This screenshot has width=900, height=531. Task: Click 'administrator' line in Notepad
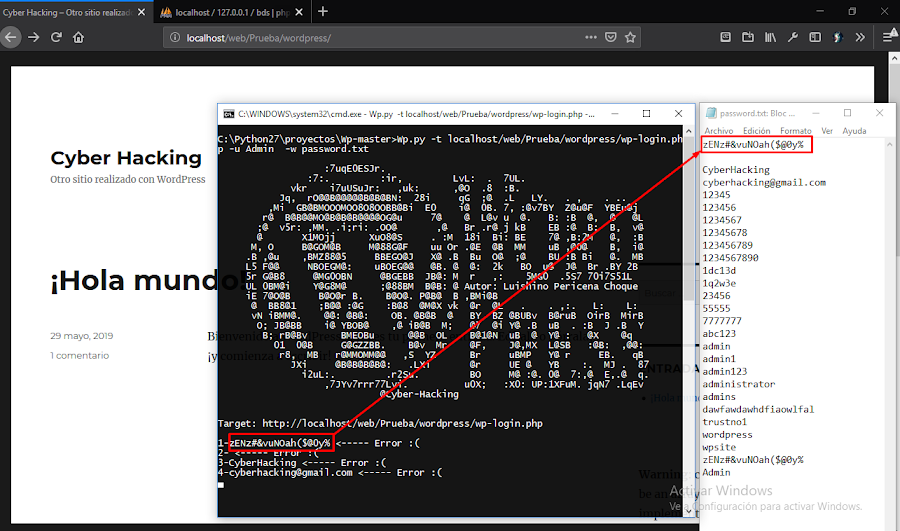(x=739, y=385)
